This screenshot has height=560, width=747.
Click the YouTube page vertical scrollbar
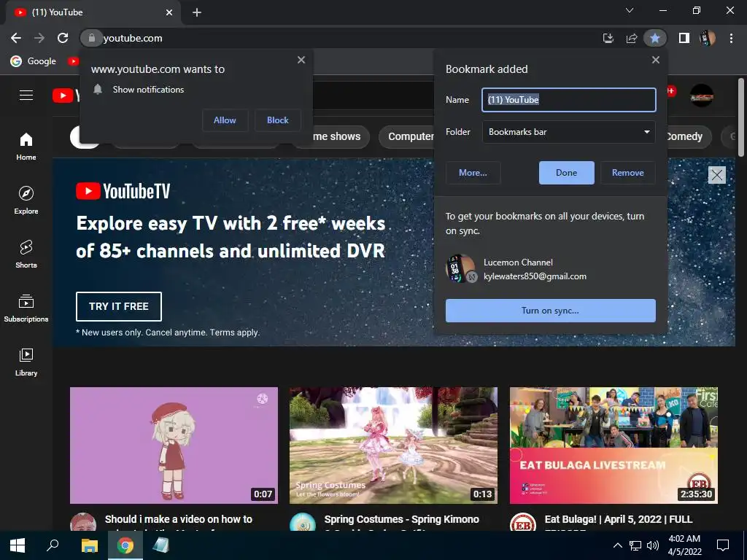741,117
